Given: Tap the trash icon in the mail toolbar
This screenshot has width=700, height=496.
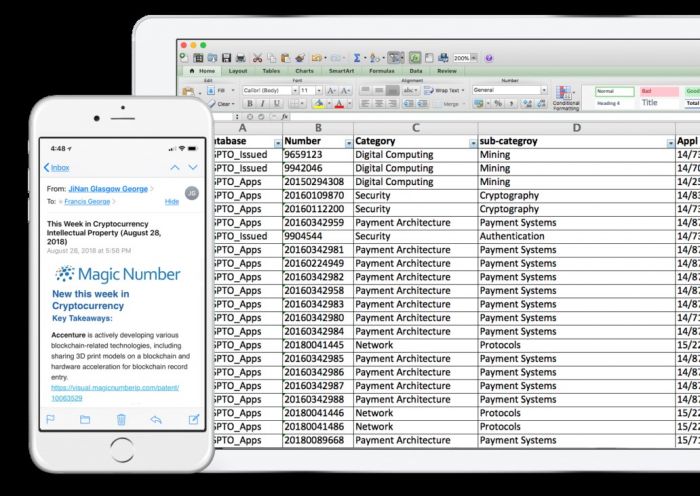Looking at the screenshot, I should (121, 419).
